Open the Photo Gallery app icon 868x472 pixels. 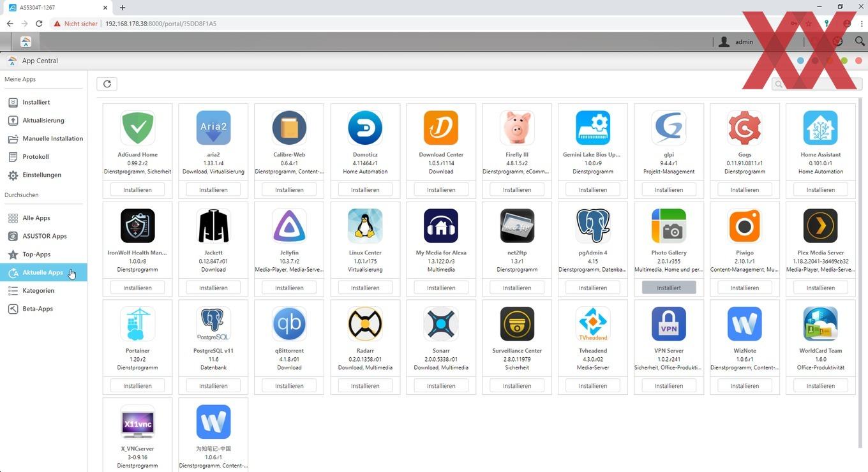click(x=669, y=226)
